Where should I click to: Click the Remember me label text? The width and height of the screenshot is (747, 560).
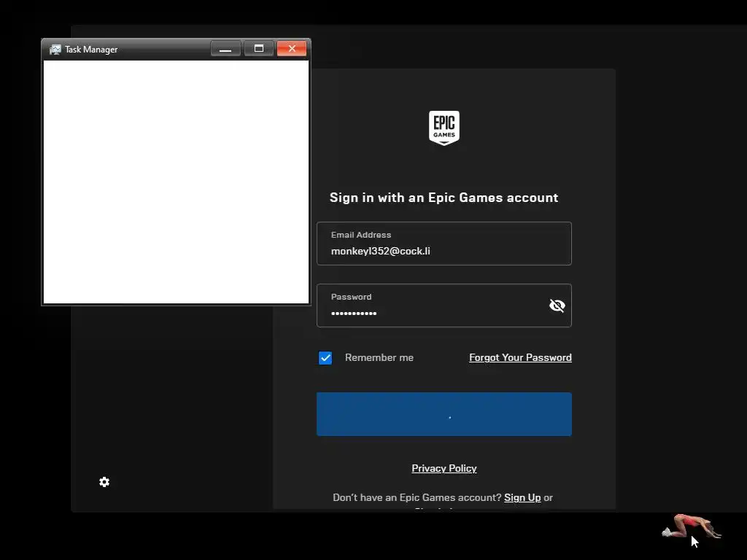click(x=379, y=357)
